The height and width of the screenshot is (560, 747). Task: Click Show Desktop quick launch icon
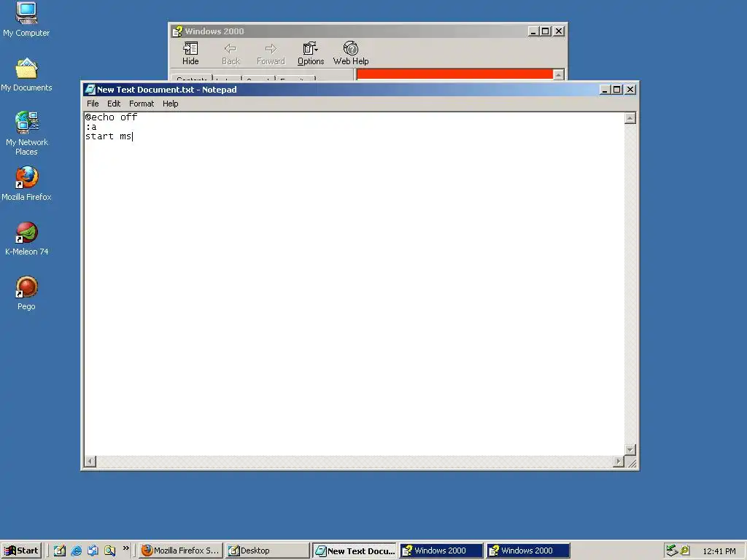click(x=60, y=551)
